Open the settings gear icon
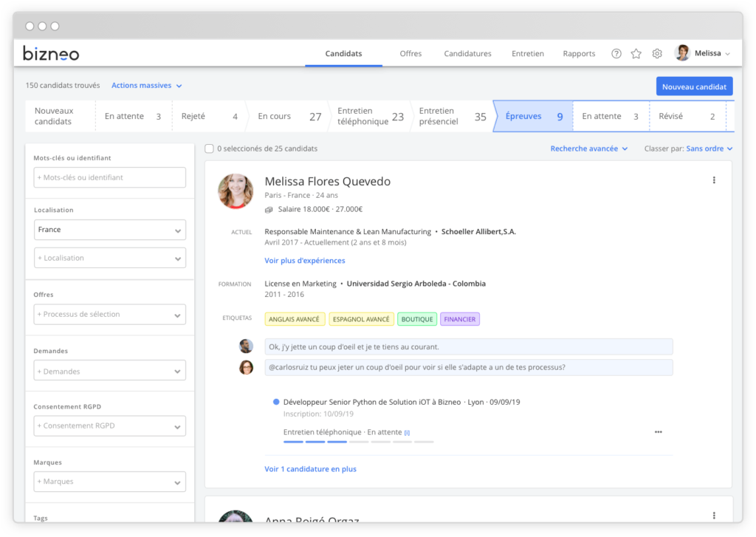Viewport: 756px width, 537px height. coord(656,53)
